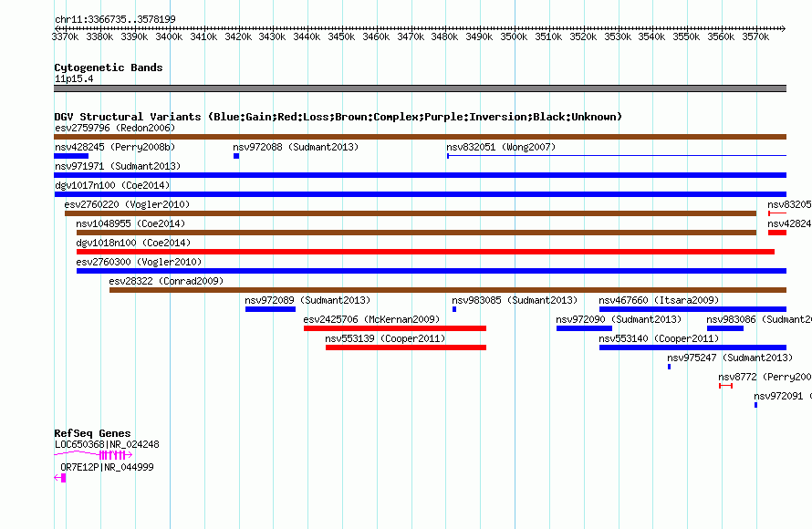Click the tiny nsv983085 (Sudmant2013) feature

point(454,309)
